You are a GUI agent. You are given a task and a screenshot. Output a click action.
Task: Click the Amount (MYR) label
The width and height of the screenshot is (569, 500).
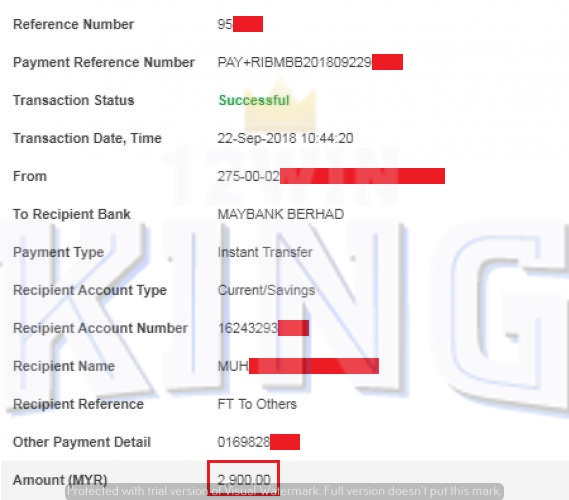click(60, 480)
